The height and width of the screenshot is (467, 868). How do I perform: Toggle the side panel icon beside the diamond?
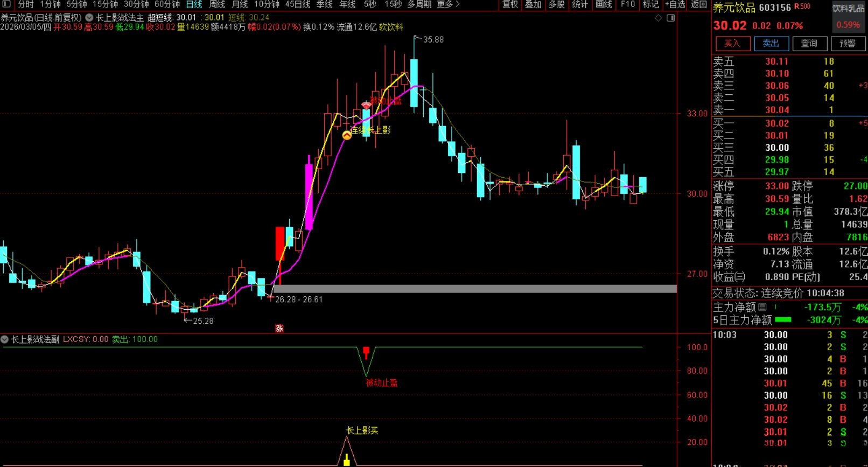tap(670, 18)
